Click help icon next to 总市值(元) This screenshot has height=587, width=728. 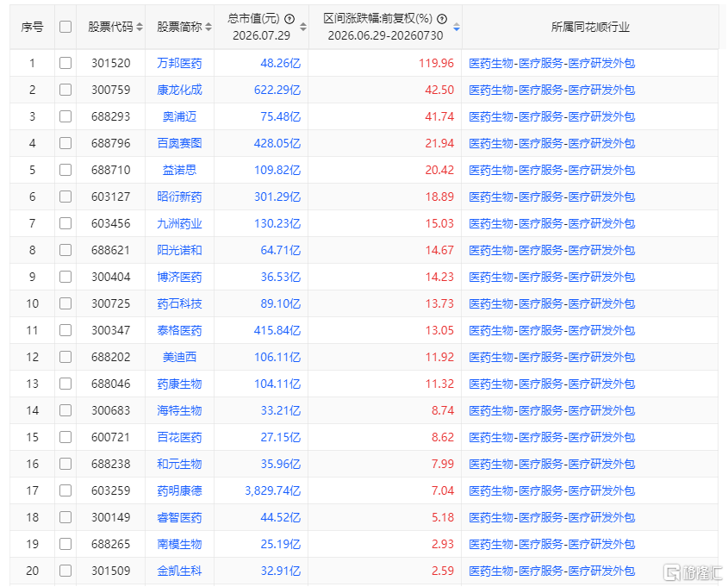(289, 19)
